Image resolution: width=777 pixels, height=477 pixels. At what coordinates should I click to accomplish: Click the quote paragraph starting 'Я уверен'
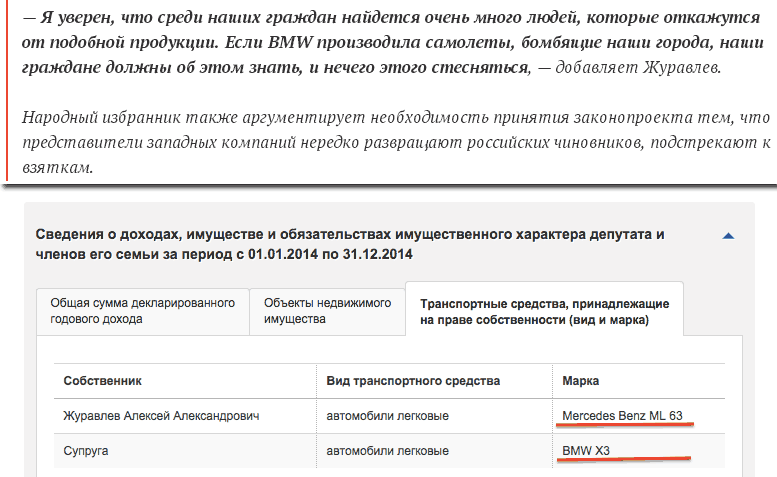[x=392, y=42]
